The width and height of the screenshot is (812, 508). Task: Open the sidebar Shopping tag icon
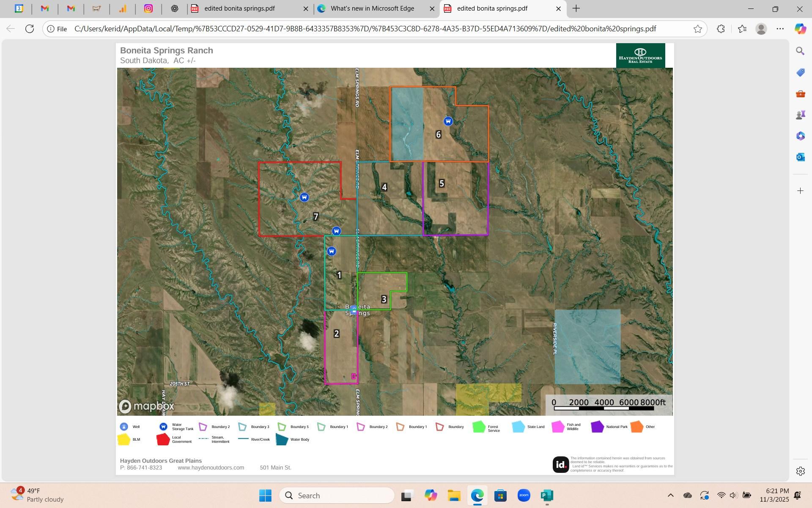800,73
